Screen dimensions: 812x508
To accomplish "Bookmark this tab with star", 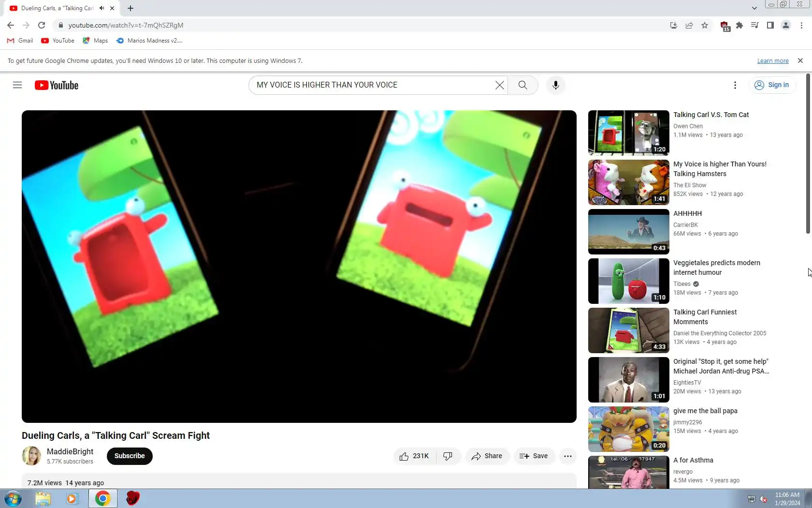I will (705, 25).
